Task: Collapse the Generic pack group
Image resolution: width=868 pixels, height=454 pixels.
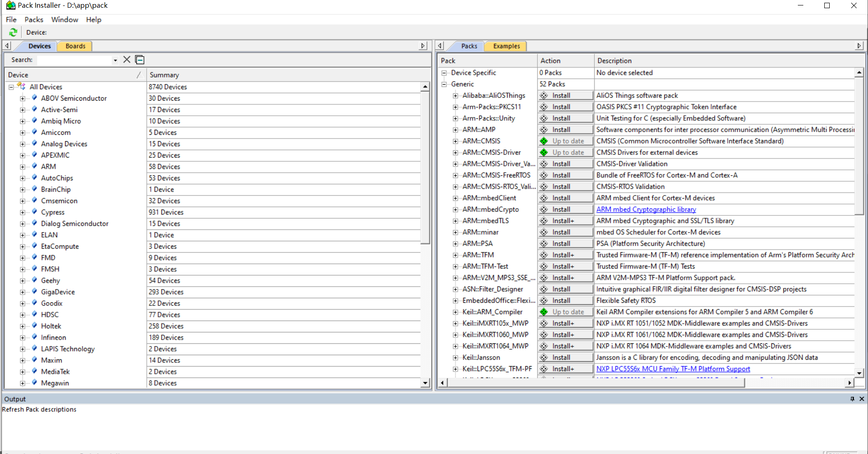Action: (x=444, y=84)
